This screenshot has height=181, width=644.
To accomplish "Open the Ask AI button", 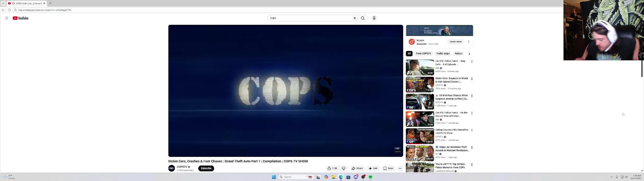I will click(x=373, y=168).
